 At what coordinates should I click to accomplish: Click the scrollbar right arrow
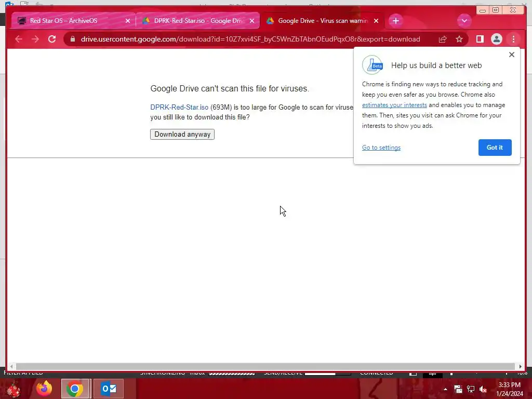[x=520, y=366]
